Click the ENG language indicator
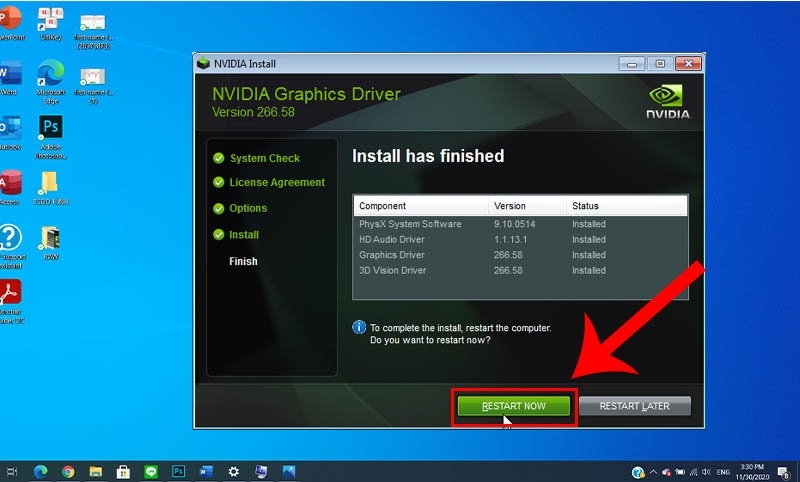This screenshot has height=482, width=800. click(723, 472)
